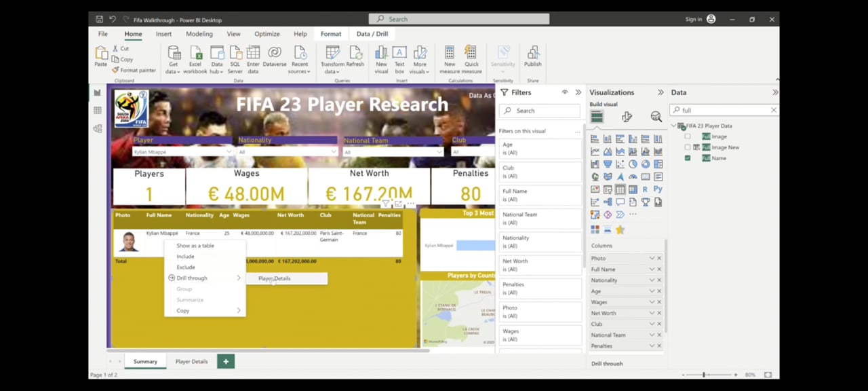Open the Data / Drill ribbon tab
Viewport: 868px width, 391px height.
(x=372, y=34)
